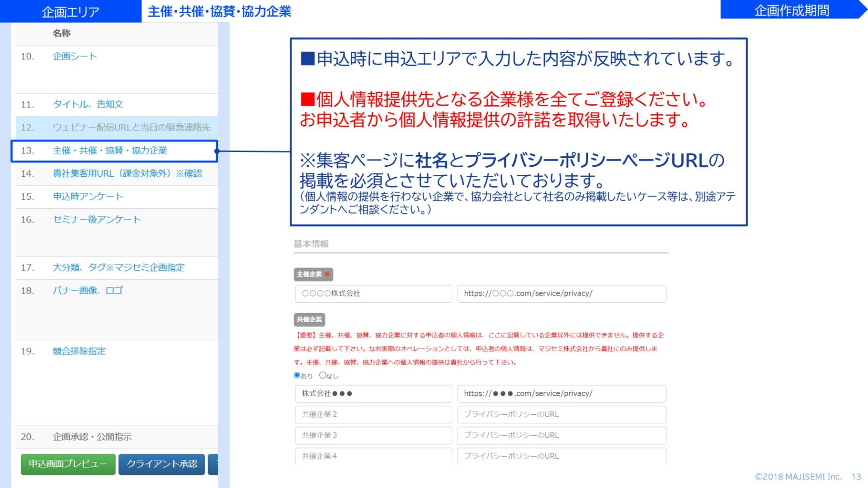Open 大分類、タグ item
Image resolution: width=868 pixels, height=488 pixels.
118,267
